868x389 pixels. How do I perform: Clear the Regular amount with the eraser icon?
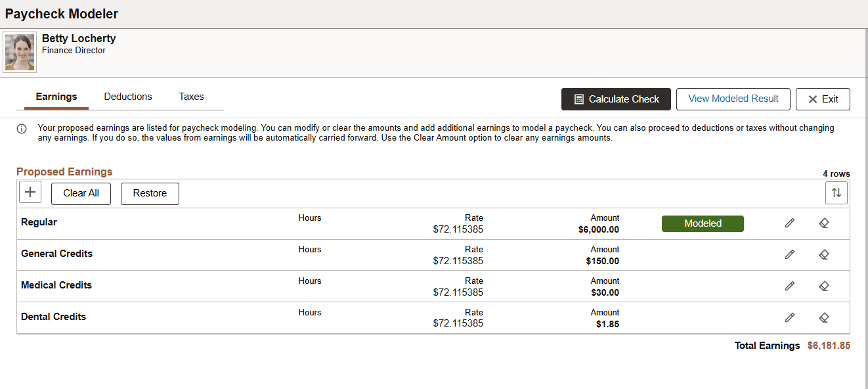click(824, 223)
